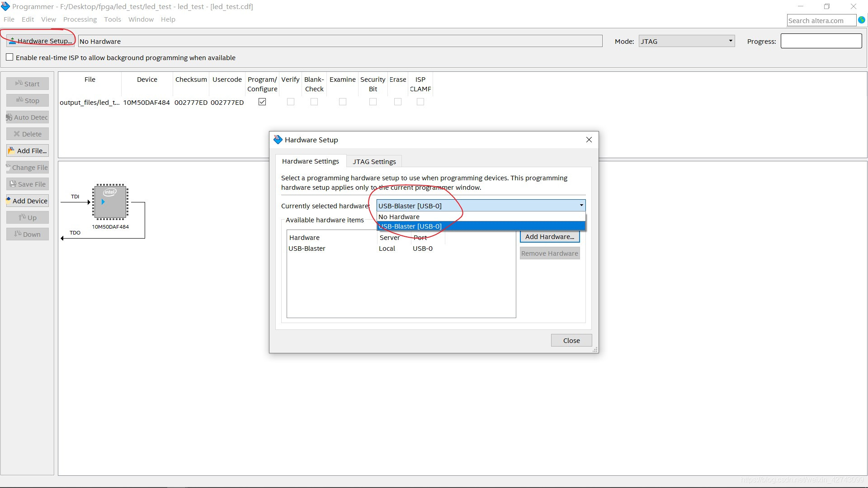This screenshot has height=488, width=868.
Task: Click the Altera globe search icon
Action: [x=862, y=20]
